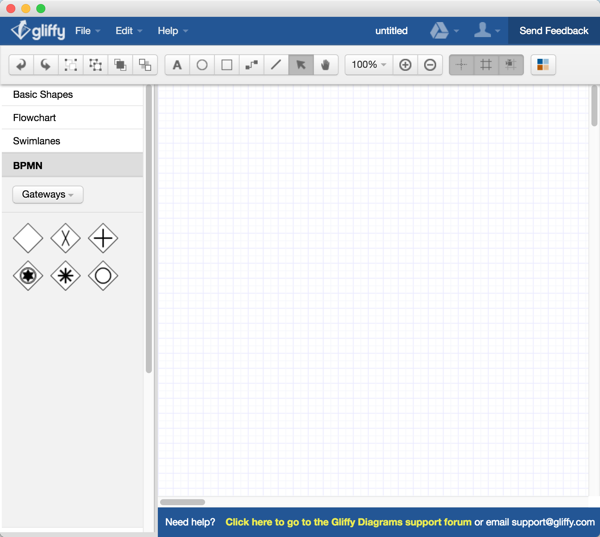Viewport: 600px width, 537px height.
Task: Click the Send Feedback button
Action: point(553,31)
